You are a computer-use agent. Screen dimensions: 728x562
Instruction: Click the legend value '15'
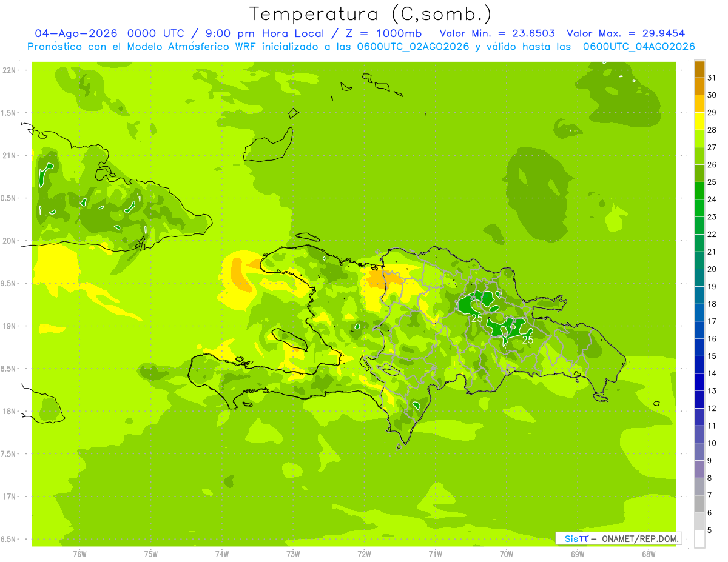712,356
